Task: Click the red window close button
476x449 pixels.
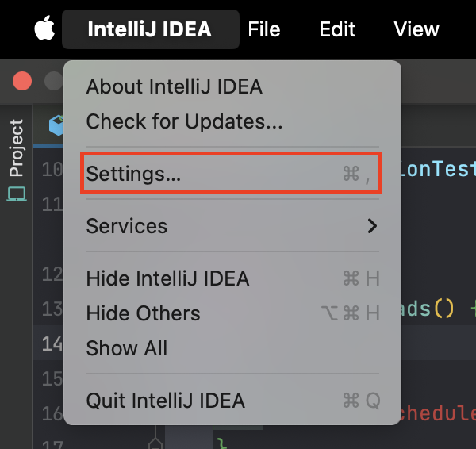Action: click(22, 81)
